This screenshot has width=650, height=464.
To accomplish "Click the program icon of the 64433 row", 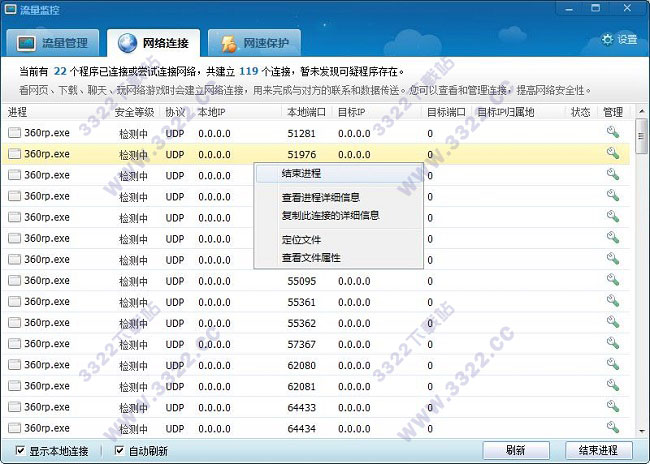I will pyautogui.click(x=15, y=407).
